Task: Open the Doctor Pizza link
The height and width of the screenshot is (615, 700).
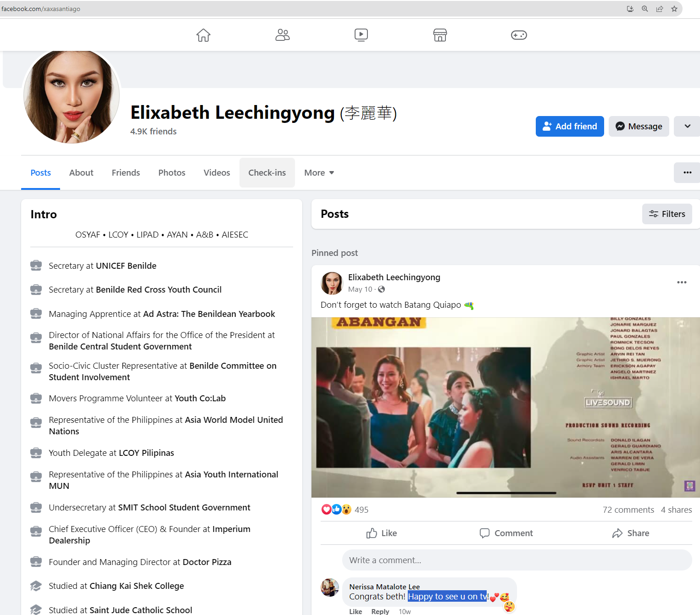Action: point(207,562)
